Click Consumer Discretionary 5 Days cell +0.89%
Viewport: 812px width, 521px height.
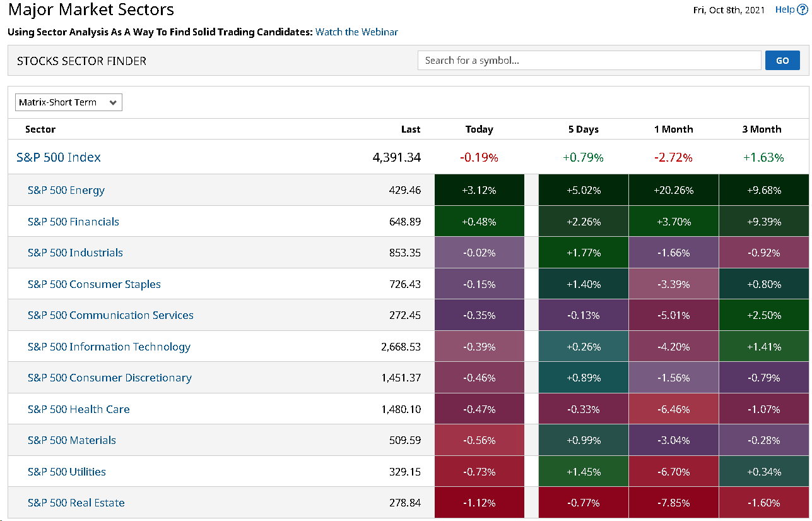[584, 378]
